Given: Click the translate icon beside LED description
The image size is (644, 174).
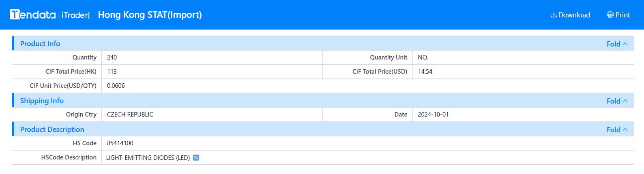Looking at the screenshot, I should [196, 158].
